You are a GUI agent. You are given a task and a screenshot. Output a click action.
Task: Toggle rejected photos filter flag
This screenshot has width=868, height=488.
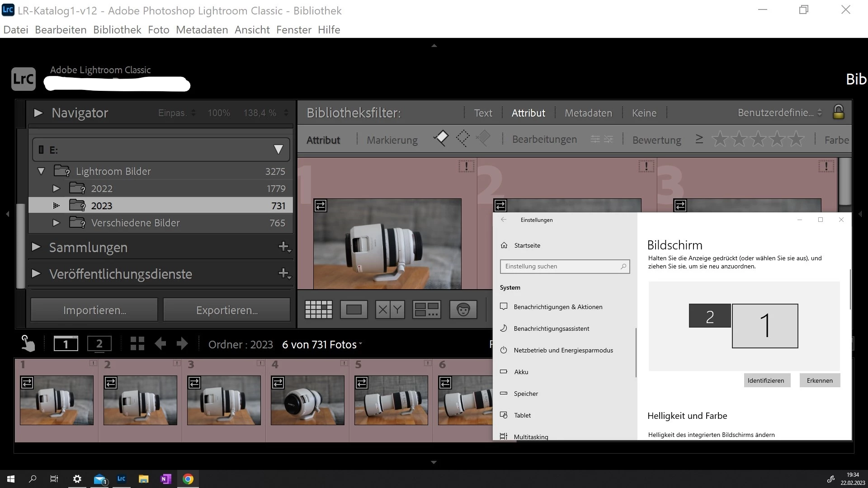coord(483,138)
